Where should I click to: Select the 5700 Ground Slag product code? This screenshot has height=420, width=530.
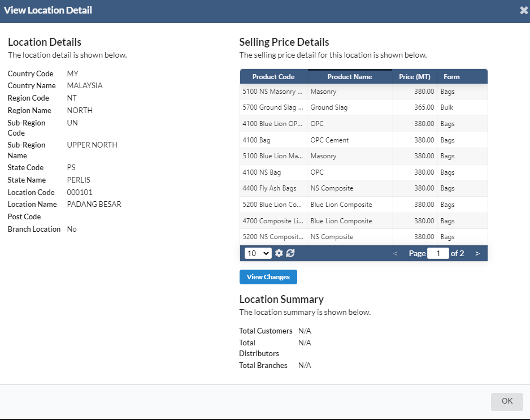pyautogui.click(x=273, y=107)
